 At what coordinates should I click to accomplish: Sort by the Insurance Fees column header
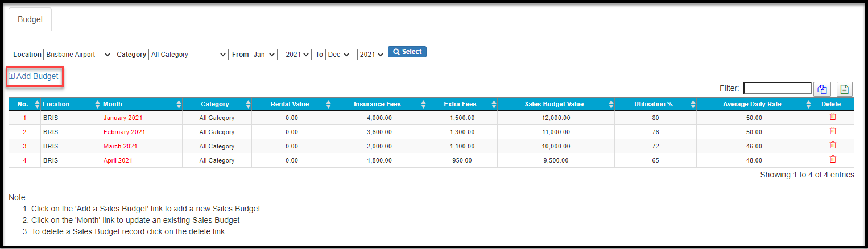click(379, 104)
